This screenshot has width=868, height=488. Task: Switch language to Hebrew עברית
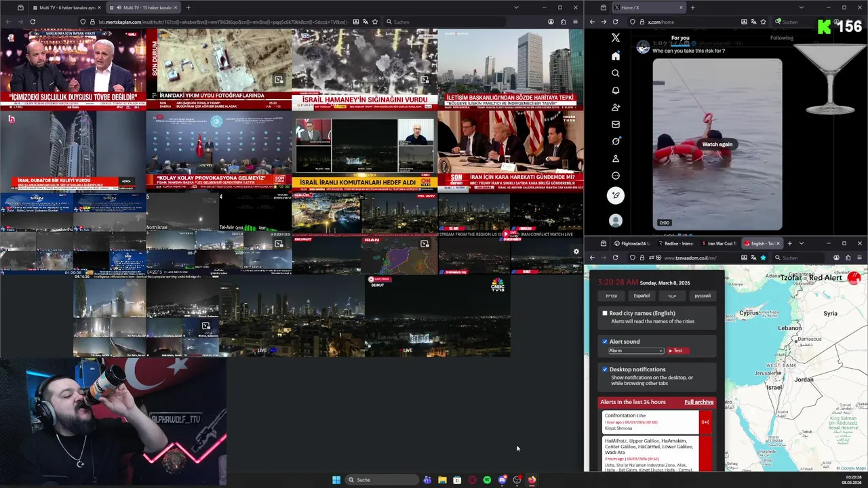(x=611, y=296)
